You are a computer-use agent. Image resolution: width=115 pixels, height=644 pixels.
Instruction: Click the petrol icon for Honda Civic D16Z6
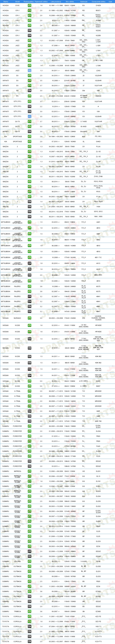(x=29, y=5)
